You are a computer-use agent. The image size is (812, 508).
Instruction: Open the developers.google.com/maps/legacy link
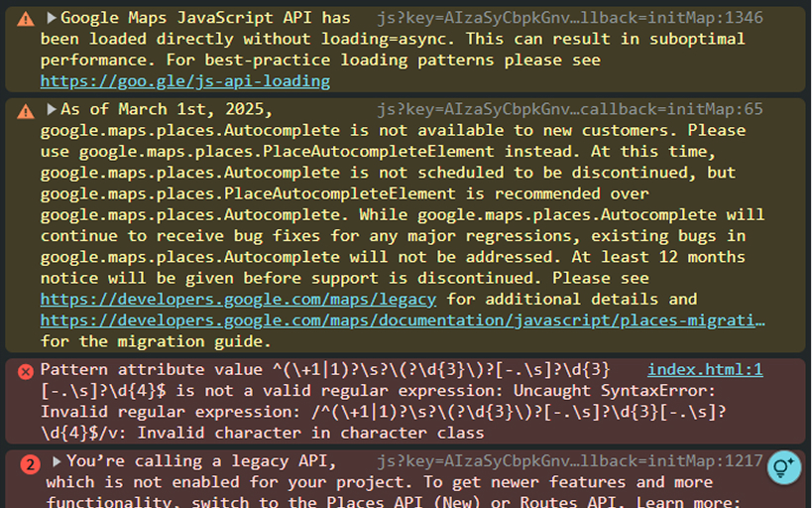click(x=238, y=299)
